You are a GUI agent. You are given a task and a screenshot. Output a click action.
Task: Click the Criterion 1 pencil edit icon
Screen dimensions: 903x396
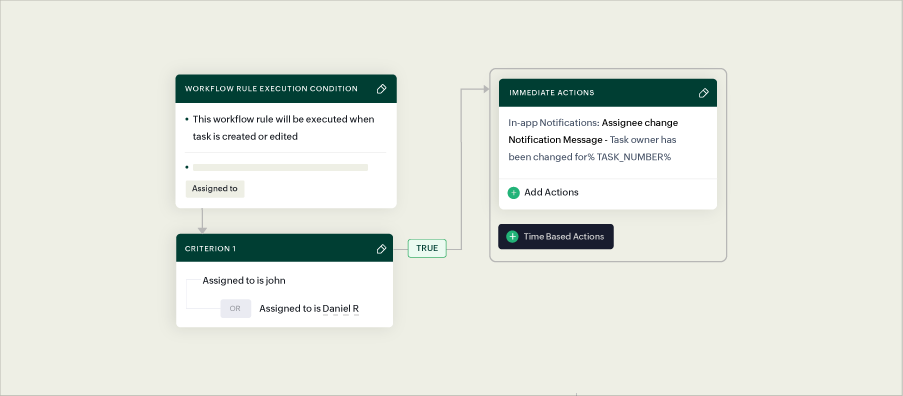[x=381, y=249]
